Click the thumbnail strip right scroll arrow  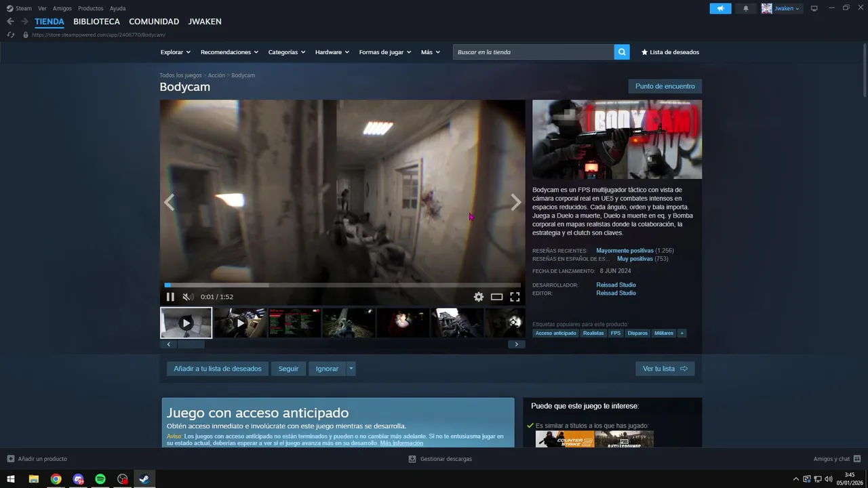point(516,344)
